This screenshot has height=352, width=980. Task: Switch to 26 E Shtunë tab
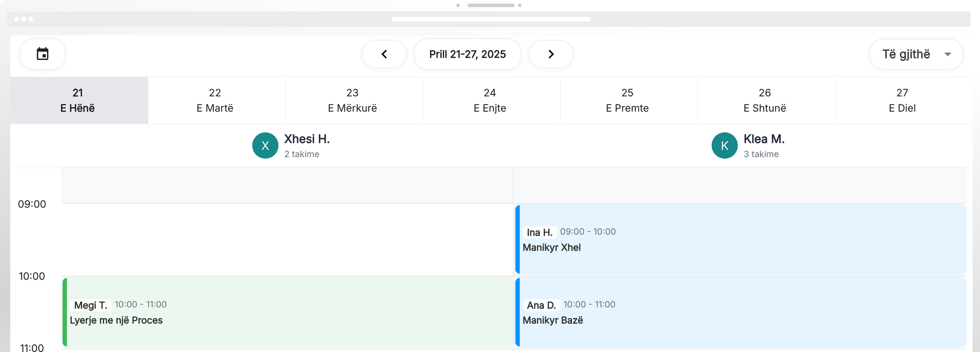coord(765,101)
